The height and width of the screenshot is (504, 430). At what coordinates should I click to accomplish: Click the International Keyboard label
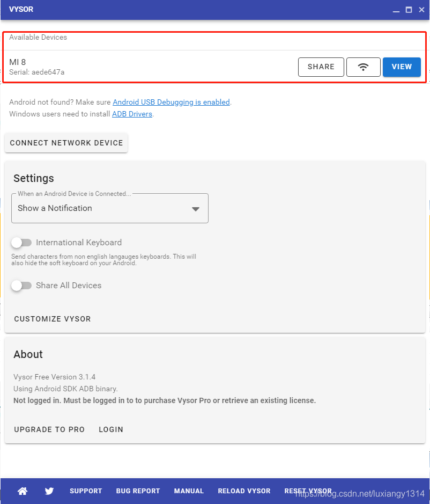79,243
